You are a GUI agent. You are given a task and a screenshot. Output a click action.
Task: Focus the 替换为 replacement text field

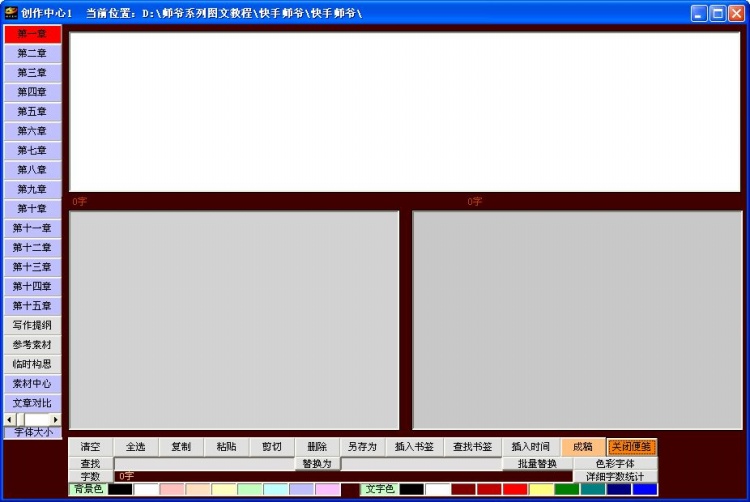[421, 464]
